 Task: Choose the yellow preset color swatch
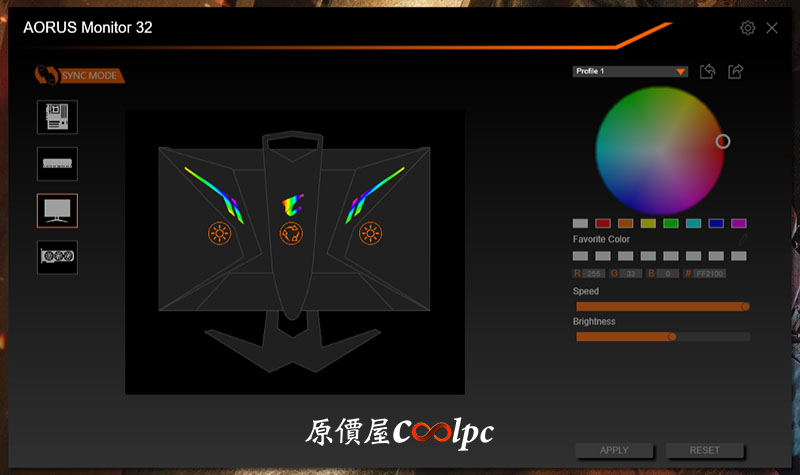(x=648, y=223)
